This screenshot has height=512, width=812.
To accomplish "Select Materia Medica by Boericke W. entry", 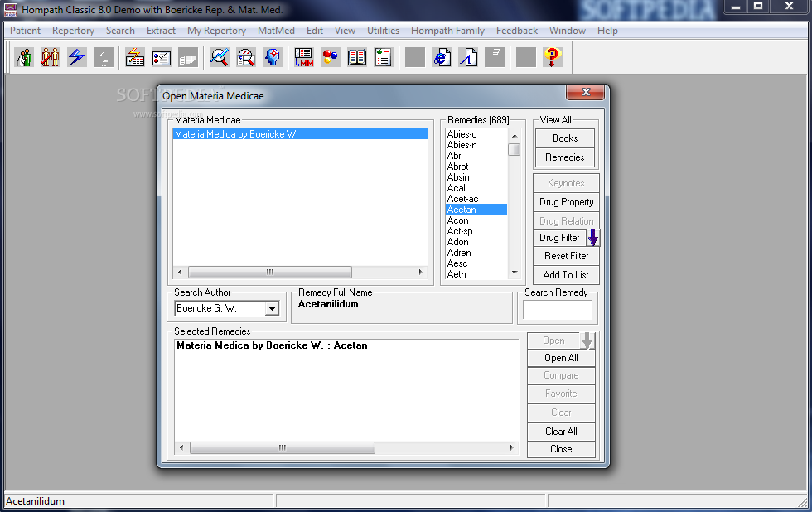I will coord(300,134).
